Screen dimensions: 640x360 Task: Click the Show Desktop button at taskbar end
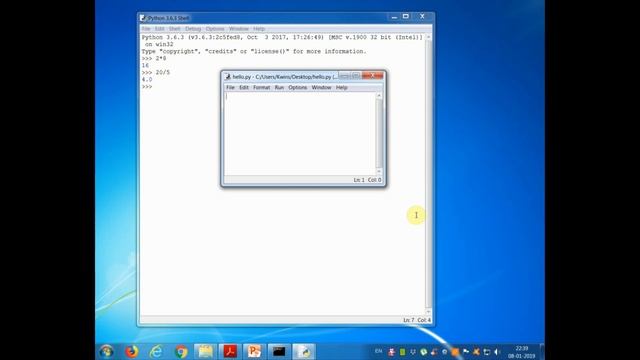(x=542, y=351)
